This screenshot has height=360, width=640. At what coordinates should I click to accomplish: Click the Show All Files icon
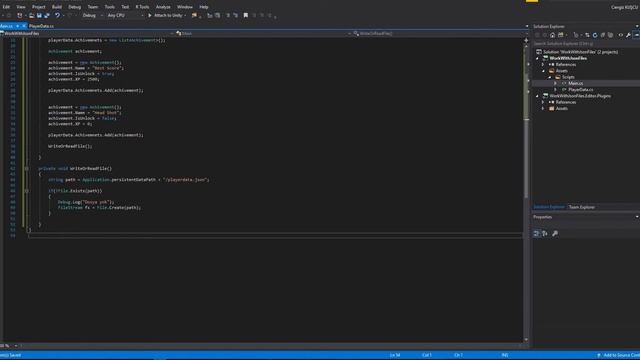click(x=611, y=35)
